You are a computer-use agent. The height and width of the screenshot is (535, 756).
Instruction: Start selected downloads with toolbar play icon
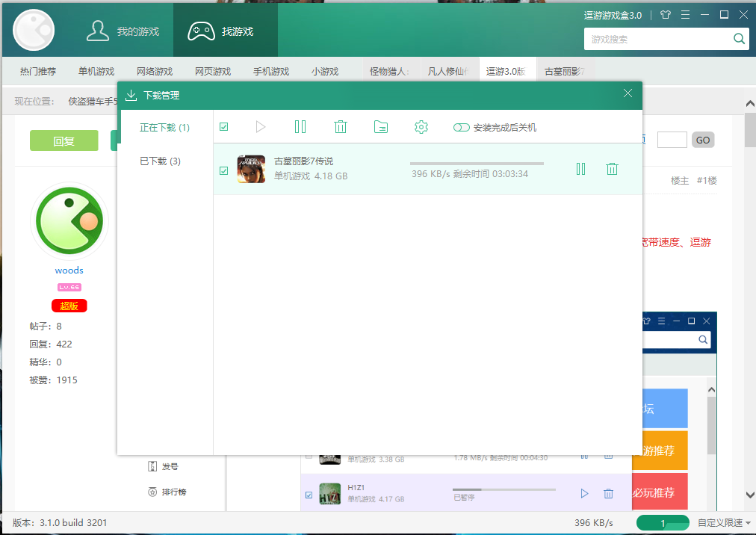pos(261,127)
